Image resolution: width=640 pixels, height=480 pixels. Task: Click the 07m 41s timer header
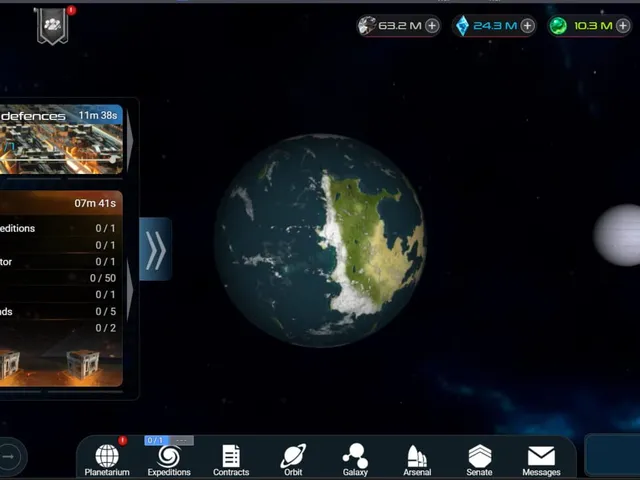pyautogui.click(x=61, y=203)
